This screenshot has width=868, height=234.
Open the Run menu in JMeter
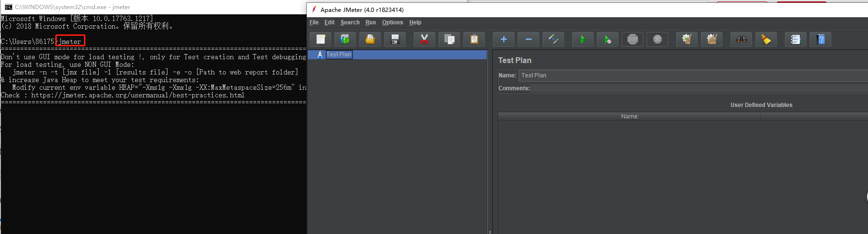click(371, 22)
